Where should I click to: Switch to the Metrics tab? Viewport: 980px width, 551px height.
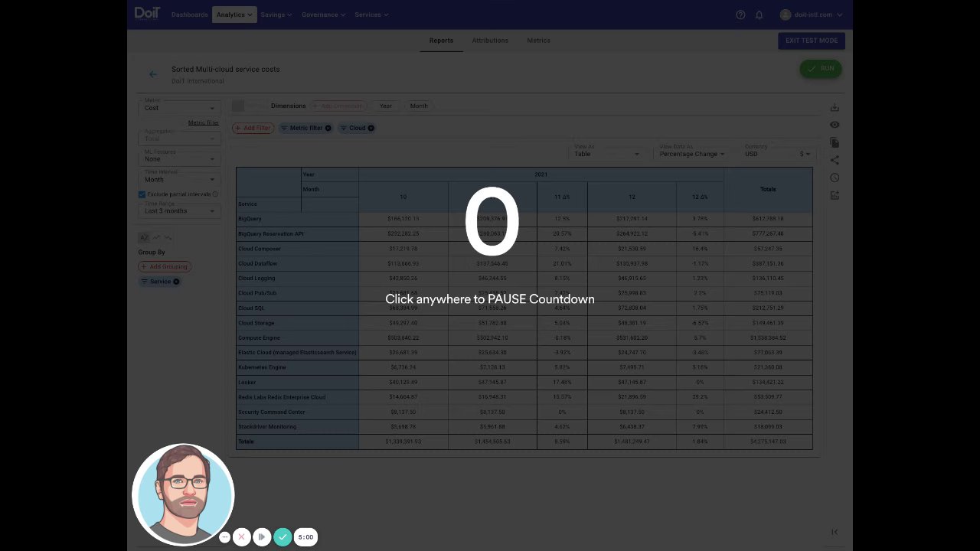(538, 41)
